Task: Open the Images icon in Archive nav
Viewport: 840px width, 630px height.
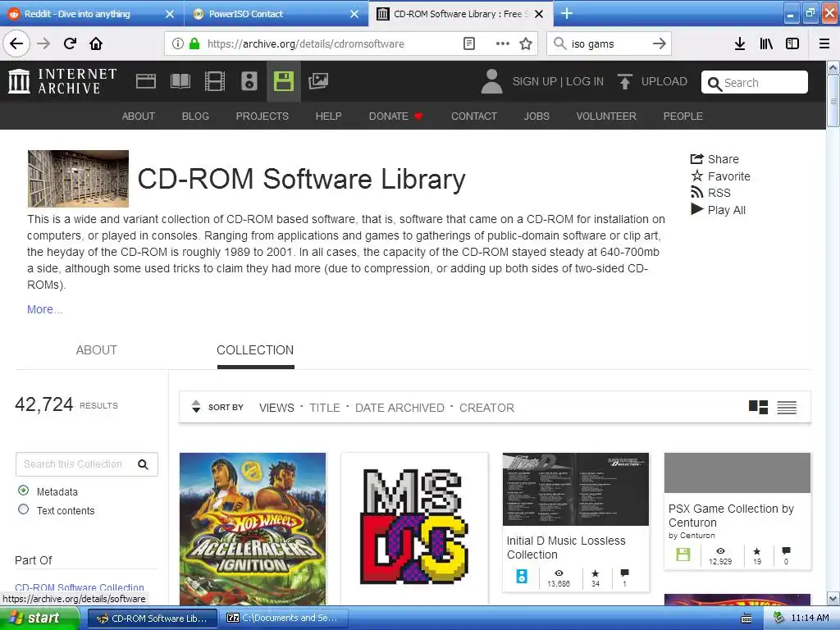Action: (317, 81)
